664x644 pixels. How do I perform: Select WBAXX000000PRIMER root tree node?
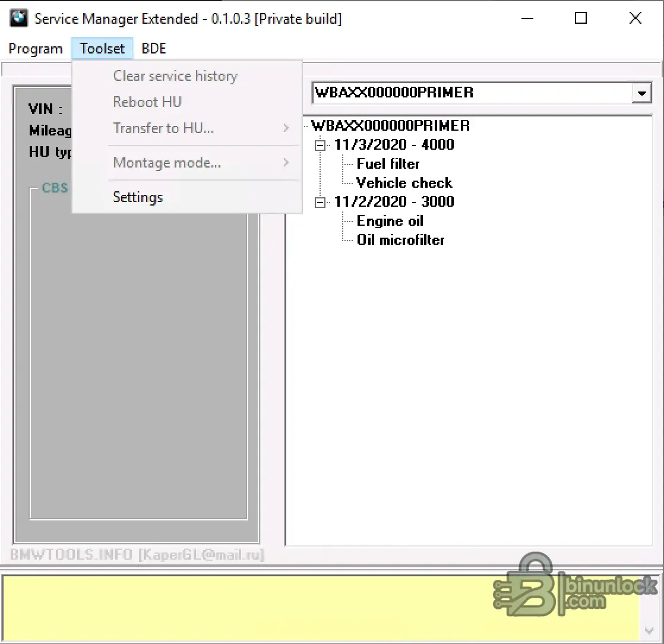(x=390, y=126)
